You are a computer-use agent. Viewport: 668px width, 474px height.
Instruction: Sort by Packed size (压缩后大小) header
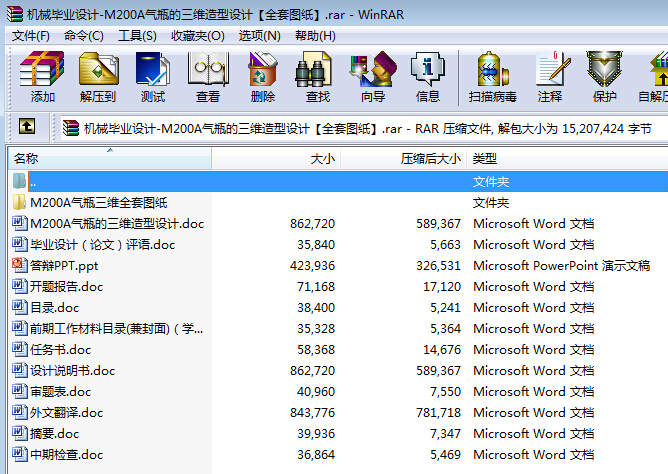pyautogui.click(x=403, y=158)
